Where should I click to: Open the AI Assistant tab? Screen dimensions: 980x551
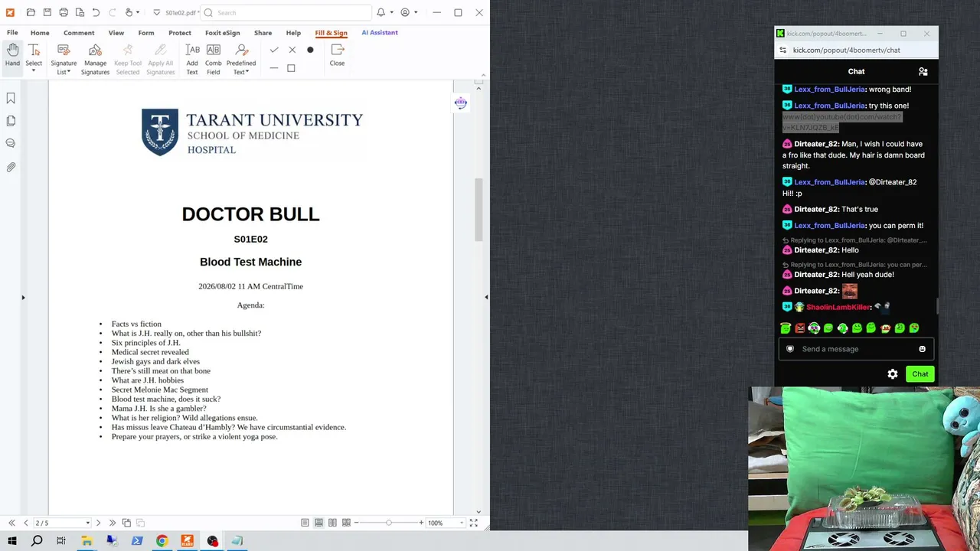[x=380, y=33]
